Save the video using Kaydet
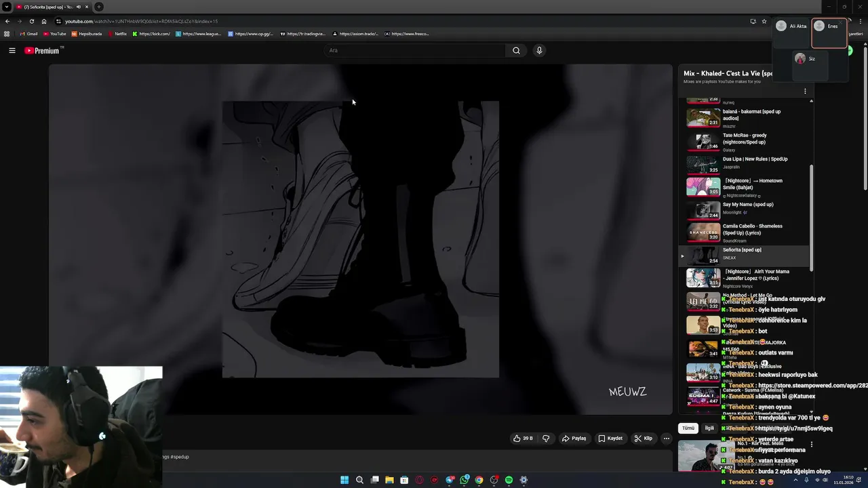The image size is (868, 488). point(610,439)
